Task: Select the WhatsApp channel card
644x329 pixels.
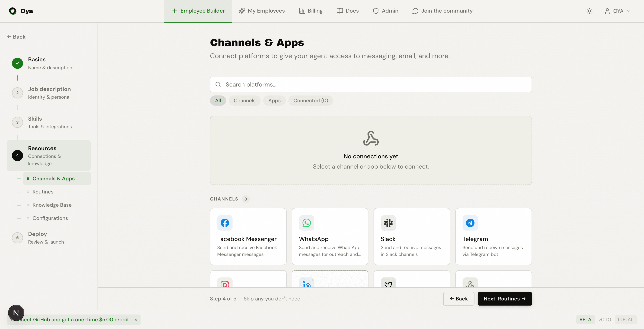Action: point(330,236)
